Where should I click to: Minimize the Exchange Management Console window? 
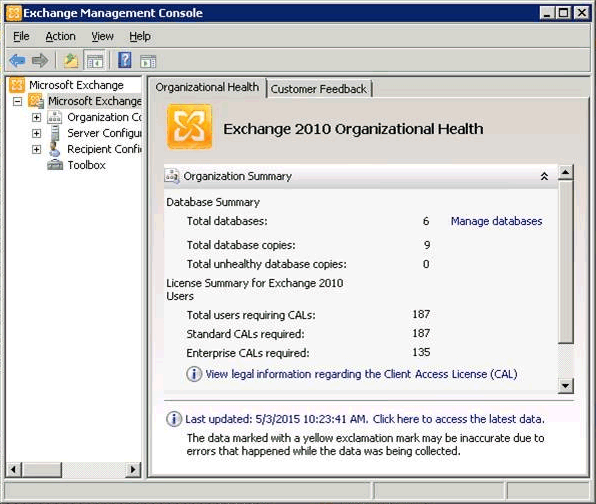coord(547,13)
